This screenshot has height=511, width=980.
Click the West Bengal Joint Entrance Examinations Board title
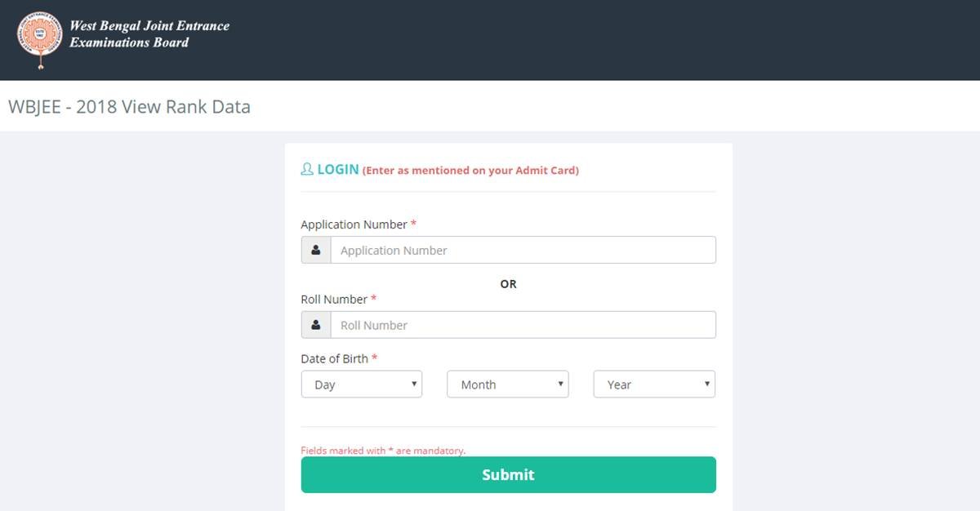point(149,34)
